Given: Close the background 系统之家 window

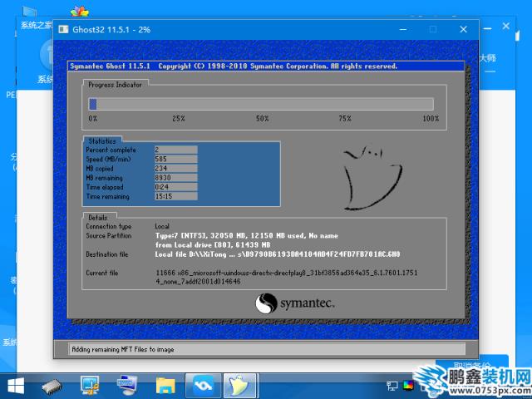Looking at the screenshot, I should (x=506, y=26).
